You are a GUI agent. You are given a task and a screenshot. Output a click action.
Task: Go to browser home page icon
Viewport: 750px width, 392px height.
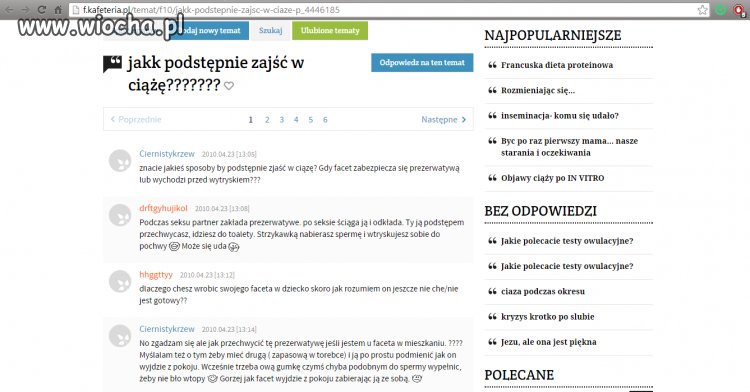58,10
